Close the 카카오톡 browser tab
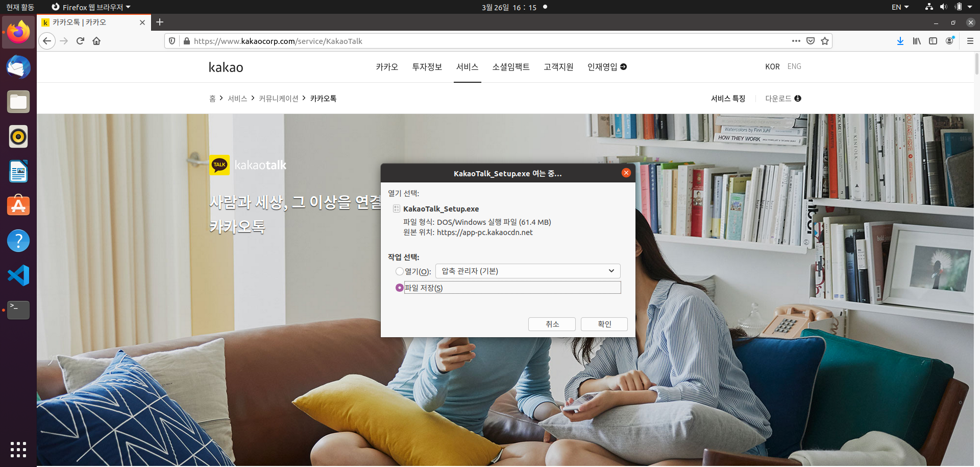Screen dimensions: 980x467 tap(142, 22)
